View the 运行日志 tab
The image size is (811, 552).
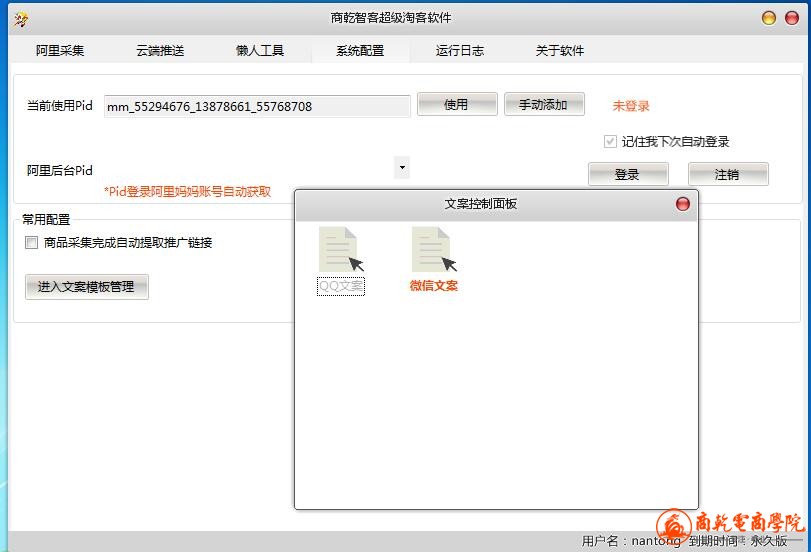(460, 51)
